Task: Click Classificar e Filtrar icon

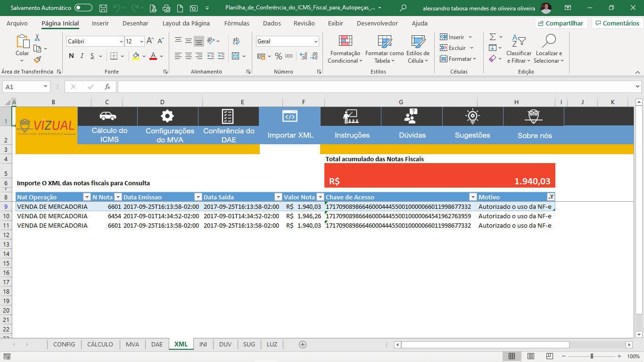Action: [519, 41]
